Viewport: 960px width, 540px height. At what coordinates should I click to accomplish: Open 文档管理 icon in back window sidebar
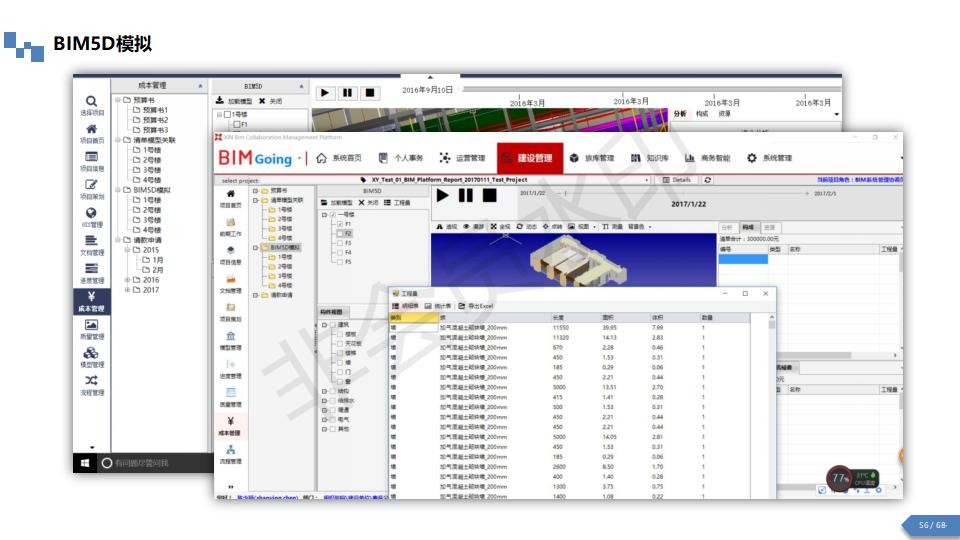pyautogui.click(x=91, y=240)
